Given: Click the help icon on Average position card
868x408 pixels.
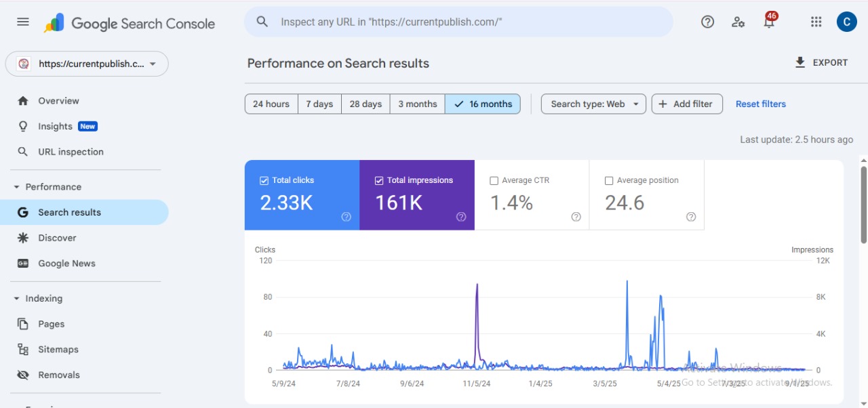Looking at the screenshot, I should point(690,217).
